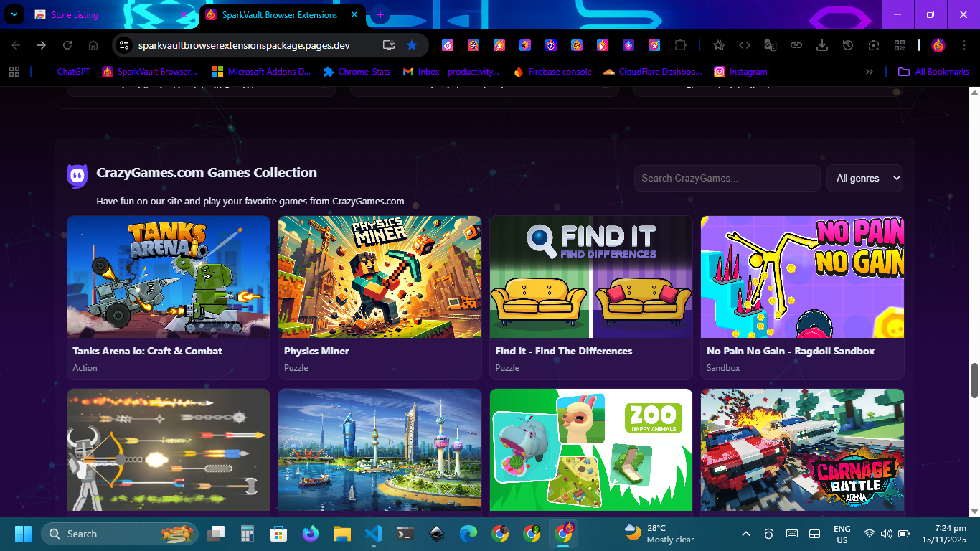Screen dimensions: 980x551
Task: Open the Firebase console bookmark
Action: tap(552, 72)
